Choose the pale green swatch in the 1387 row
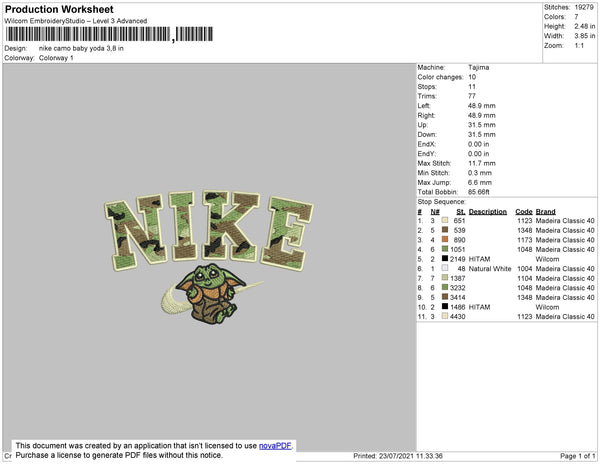600x464 pixels. tap(445, 278)
